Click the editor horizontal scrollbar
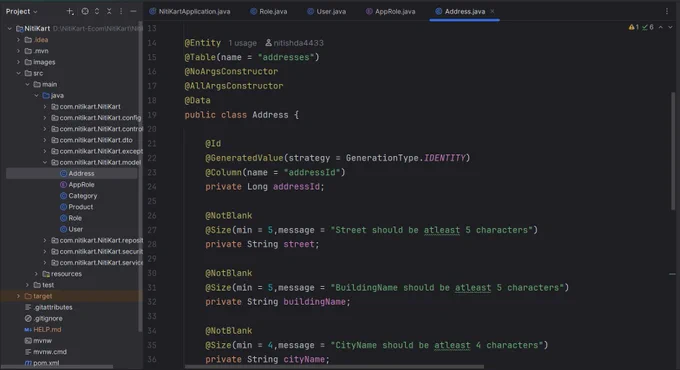Screen dimensions: 680x370 (x=334, y=367)
